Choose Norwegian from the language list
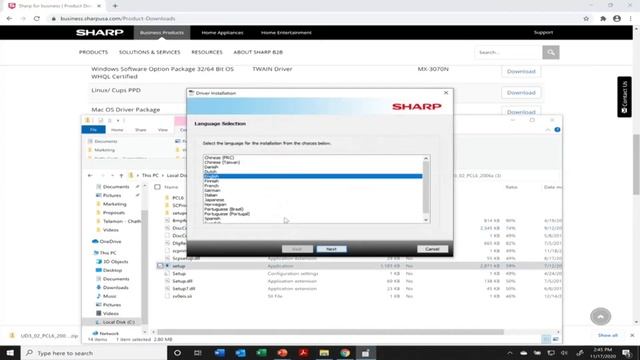The height and width of the screenshot is (360, 640). (216, 204)
